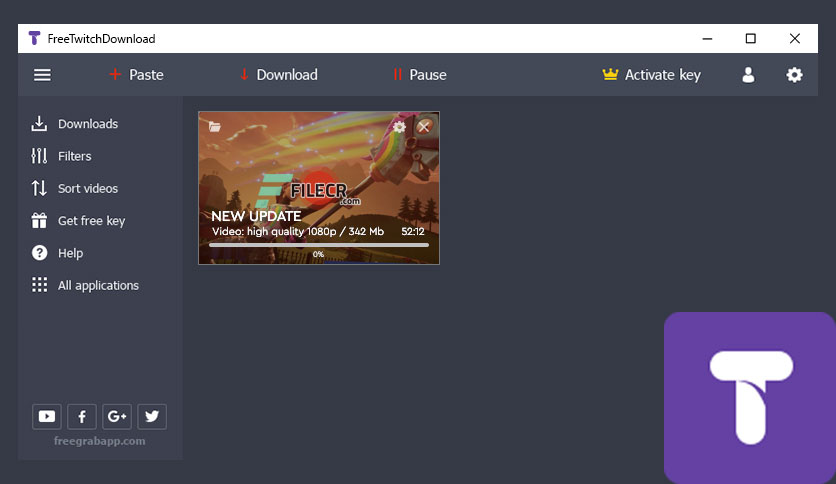The image size is (836, 484).
Task: Remove the NEW UPDATE video with X
Action: [x=424, y=127]
